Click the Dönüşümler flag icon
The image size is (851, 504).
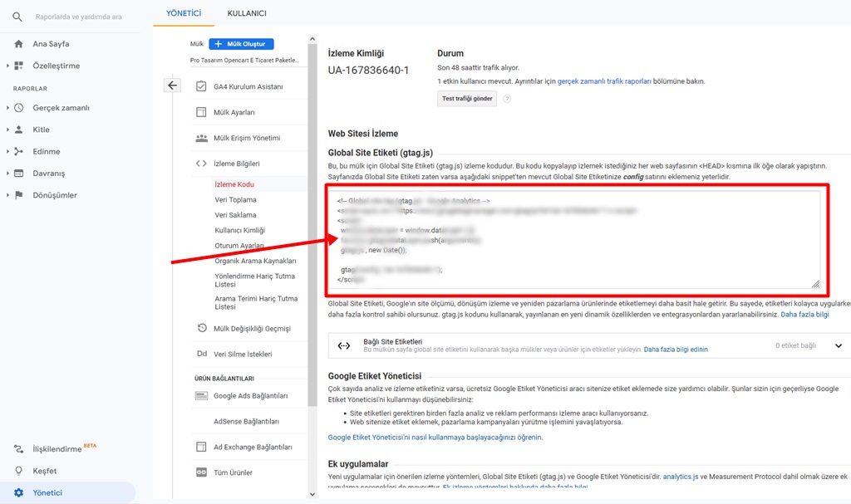coord(19,195)
